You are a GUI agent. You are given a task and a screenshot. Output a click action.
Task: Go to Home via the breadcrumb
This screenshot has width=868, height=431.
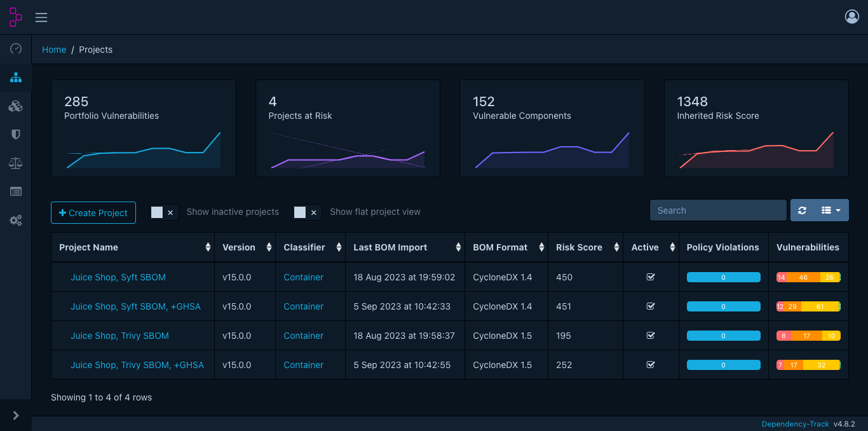pyautogui.click(x=54, y=50)
